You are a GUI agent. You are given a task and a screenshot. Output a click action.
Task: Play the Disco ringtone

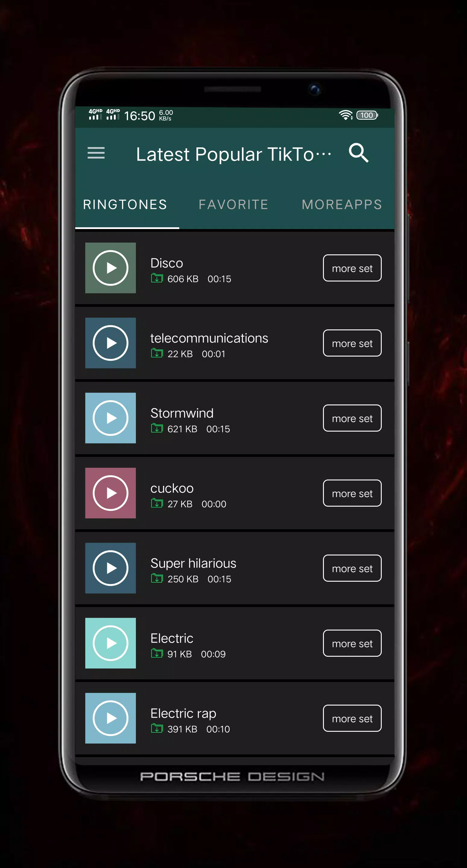point(111,268)
